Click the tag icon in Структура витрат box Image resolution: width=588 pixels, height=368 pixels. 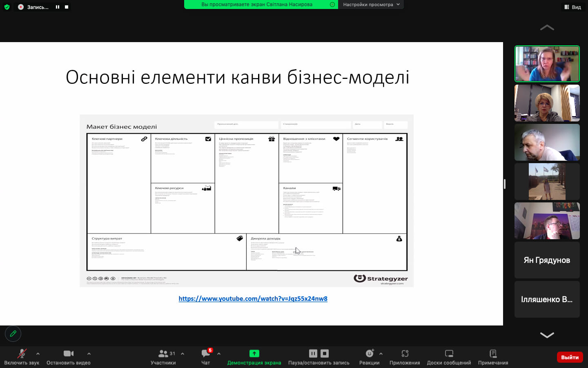point(240,238)
